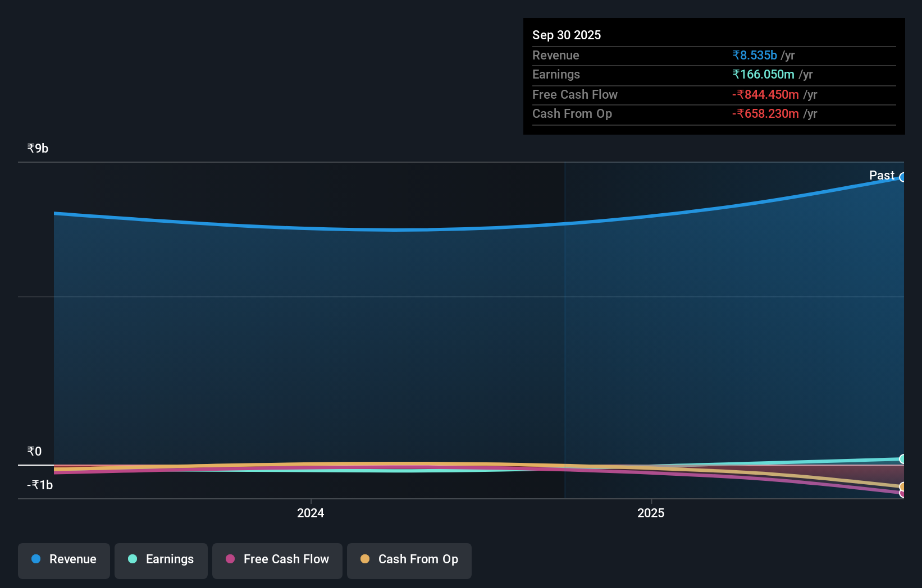Click the Revenue value ₹8.535b in tooltip
The image size is (922, 588).
click(x=754, y=55)
